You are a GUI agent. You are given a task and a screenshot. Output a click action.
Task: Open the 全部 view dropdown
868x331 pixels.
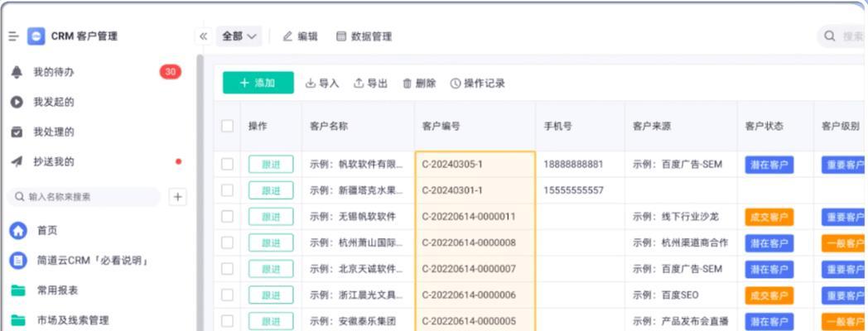239,36
